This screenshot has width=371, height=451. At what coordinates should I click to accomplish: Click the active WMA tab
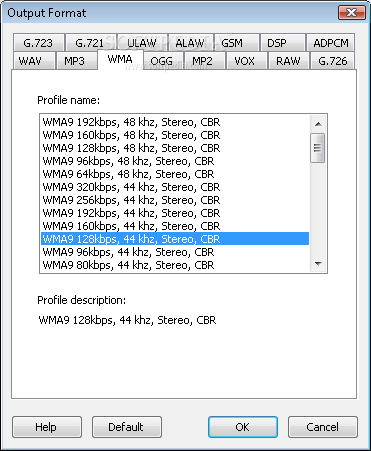click(x=120, y=59)
